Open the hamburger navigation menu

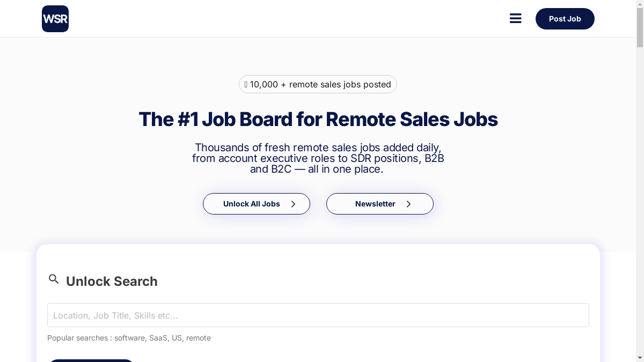coord(515,19)
